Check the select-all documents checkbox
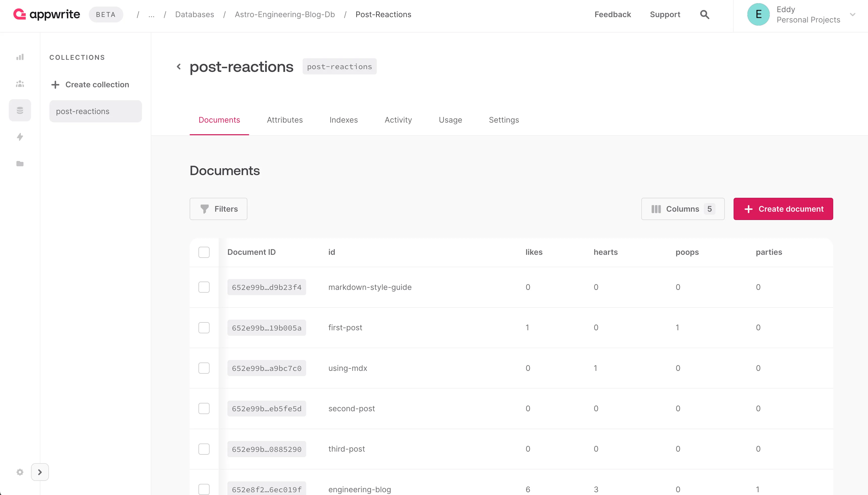This screenshot has width=868, height=495. click(x=204, y=252)
